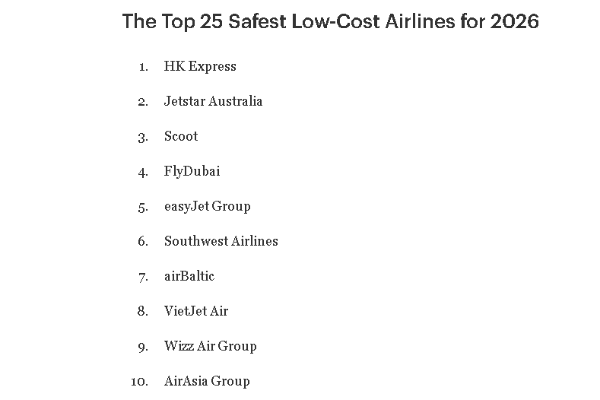Choose easyJet Group in the ranking

point(207,207)
